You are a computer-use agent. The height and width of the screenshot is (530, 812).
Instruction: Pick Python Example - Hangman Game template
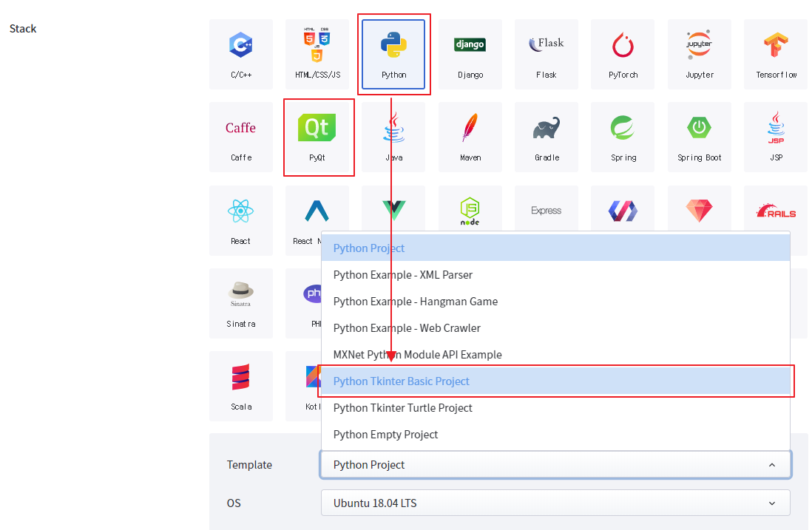point(555,302)
